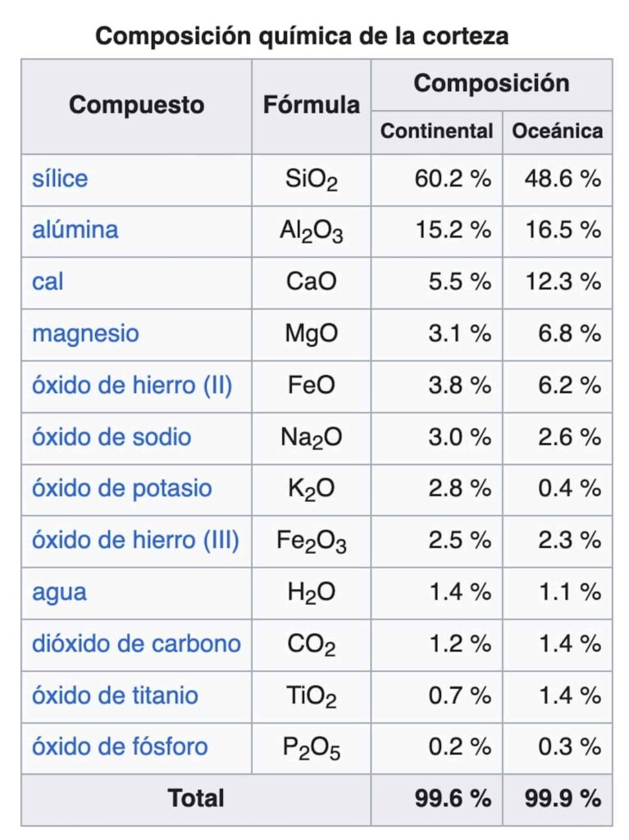Follow the óxido de potasio link
This screenshot has height=840, width=629.
121,488
